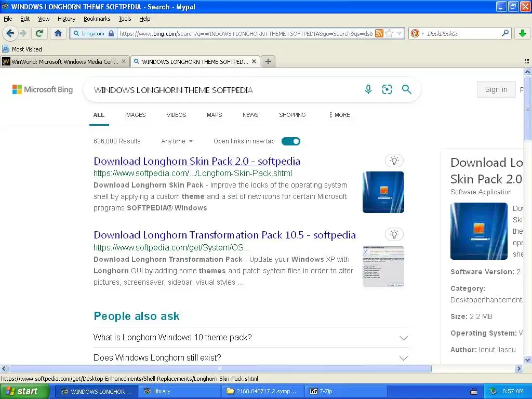532x399 pixels.
Task: Click the Transformation Pack result thumbnail
Action: (383, 267)
